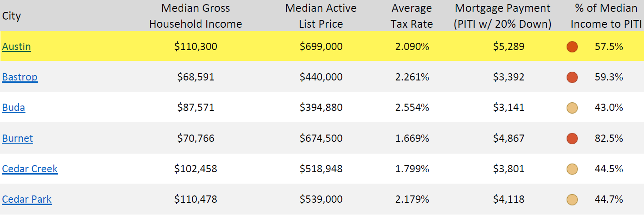Select Median Active List Price header
Viewport: 644px width, 215px height.
[x=321, y=16]
